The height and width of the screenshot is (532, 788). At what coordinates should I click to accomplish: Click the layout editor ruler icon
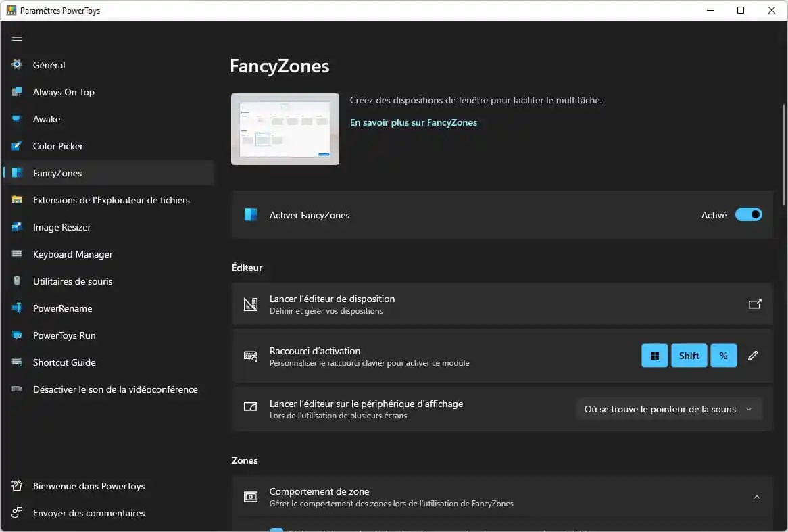click(x=250, y=304)
